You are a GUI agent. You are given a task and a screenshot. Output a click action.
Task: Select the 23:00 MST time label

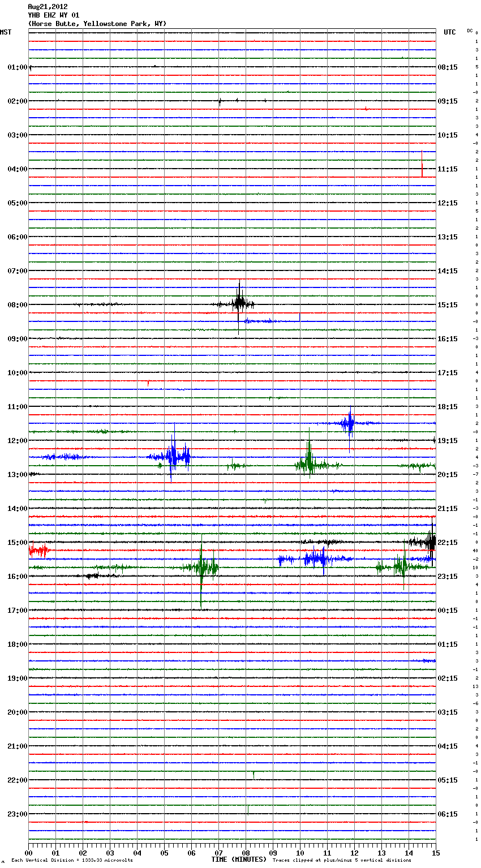point(18,814)
